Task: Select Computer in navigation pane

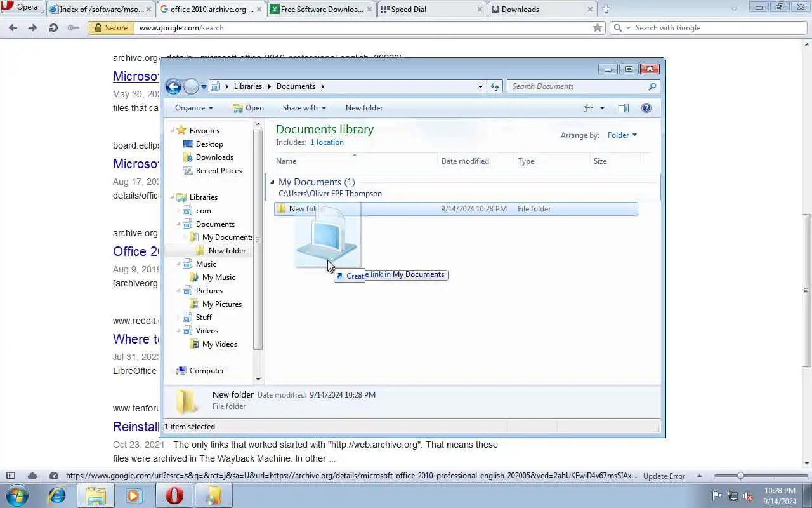Action: point(207,370)
